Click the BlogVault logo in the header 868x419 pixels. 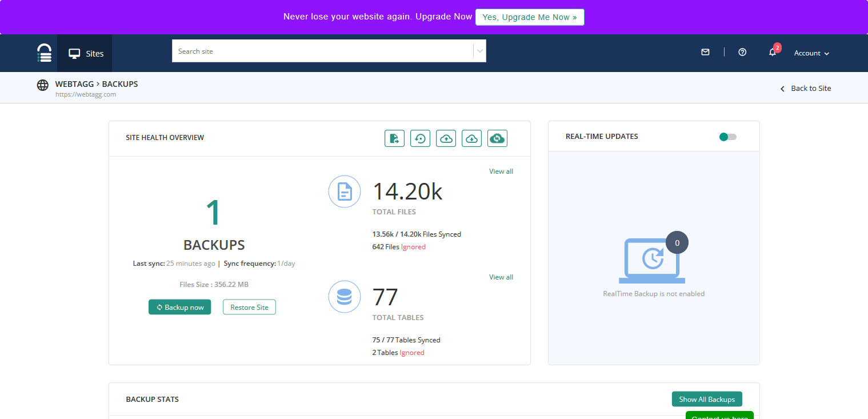(x=44, y=53)
